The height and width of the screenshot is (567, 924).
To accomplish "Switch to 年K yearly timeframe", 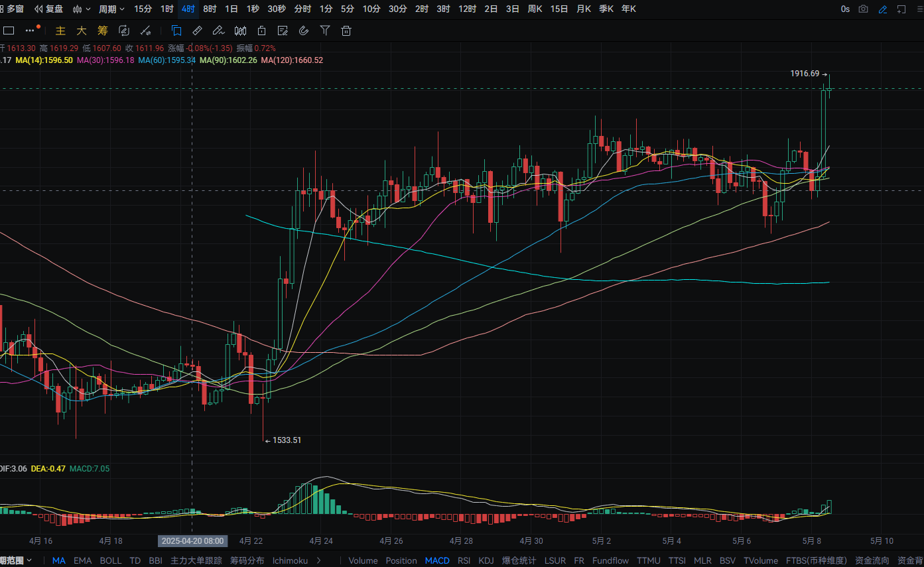I will pyautogui.click(x=628, y=9).
